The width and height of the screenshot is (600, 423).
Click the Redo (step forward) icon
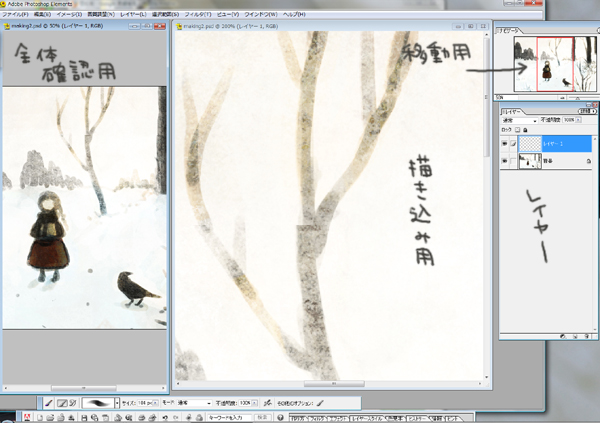pos(176,418)
